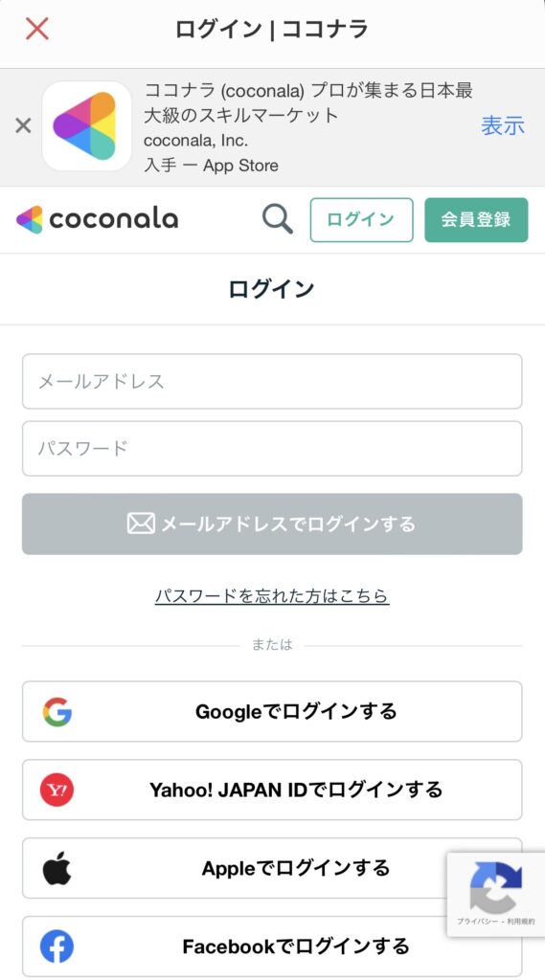Close the login webview with red X
This screenshot has height=980, width=545.
pos(37,29)
